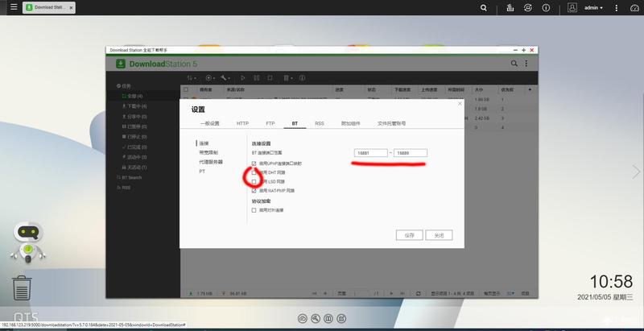Toggle the UPnP port mapping checkbox

254,163
